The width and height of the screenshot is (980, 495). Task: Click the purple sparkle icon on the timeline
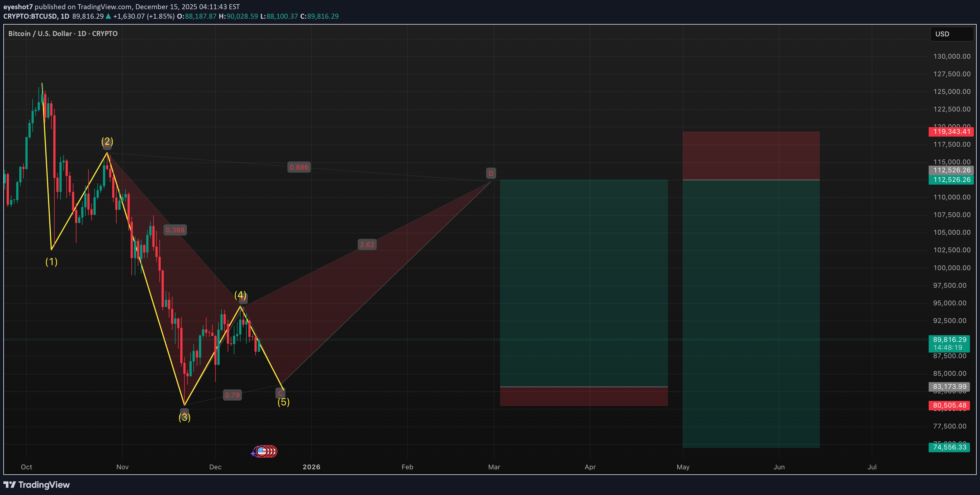(x=253, y=453)
